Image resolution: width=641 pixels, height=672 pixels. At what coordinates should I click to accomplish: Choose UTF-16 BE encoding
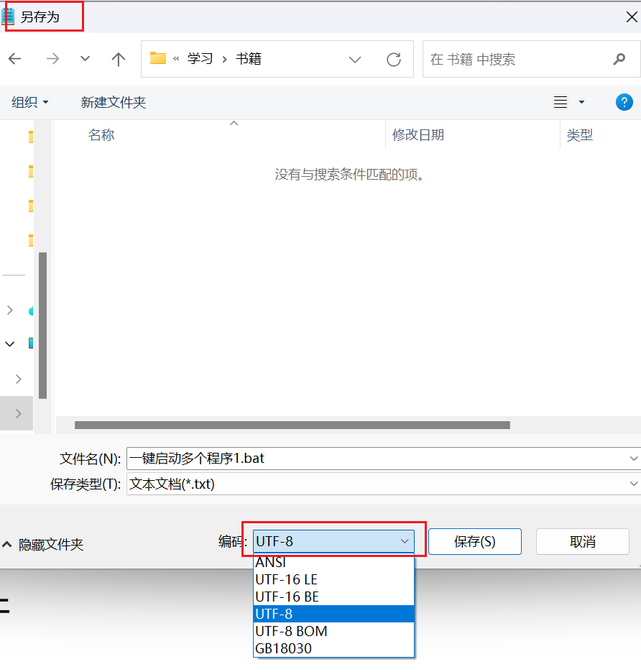[333, 597]
